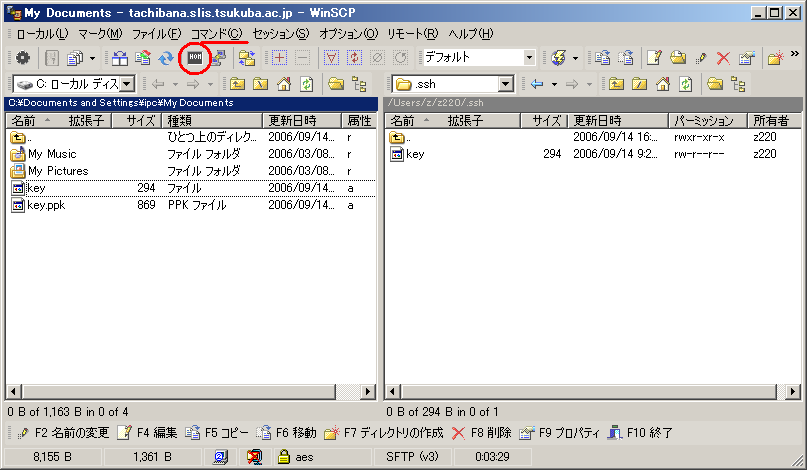
Task: Refresh the local panel icon
Action: point(307,84)
